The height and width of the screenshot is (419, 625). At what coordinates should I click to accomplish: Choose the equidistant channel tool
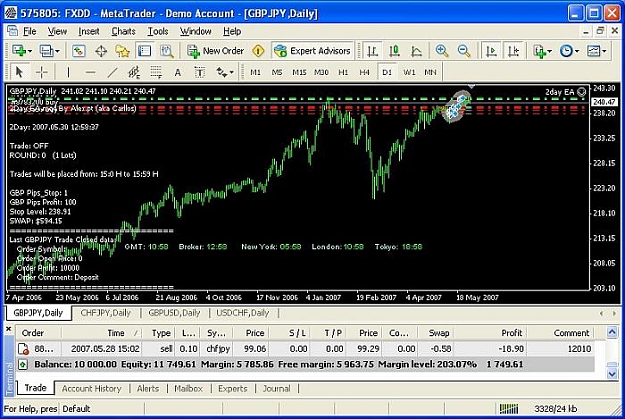click(x=134, y=72)
